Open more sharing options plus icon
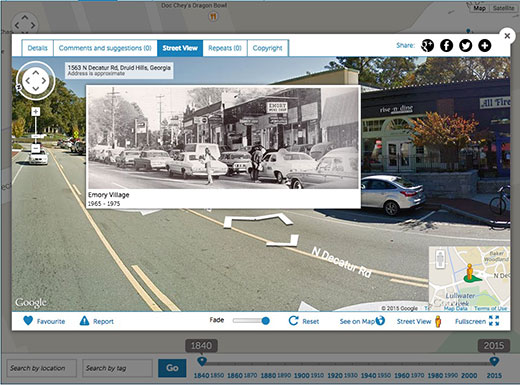The image size is (520, 385). click(x=485, y=45)
